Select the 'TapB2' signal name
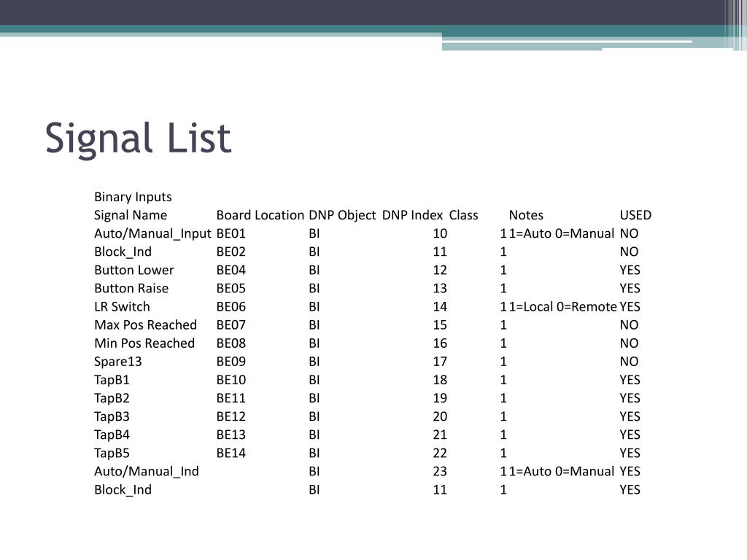 click(112, 399)
